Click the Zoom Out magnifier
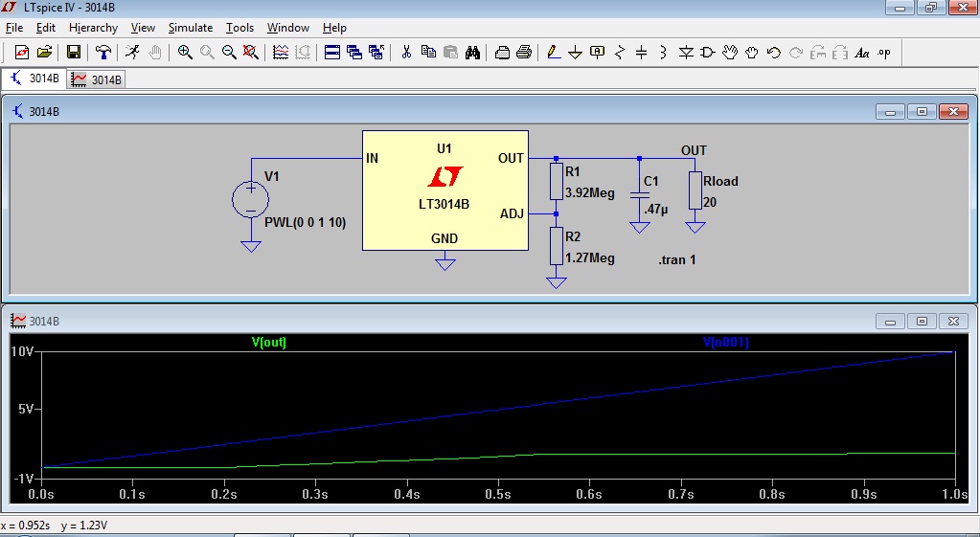This screenshot has width=980, height=537. pyautogui.click(x=229, y=53)
